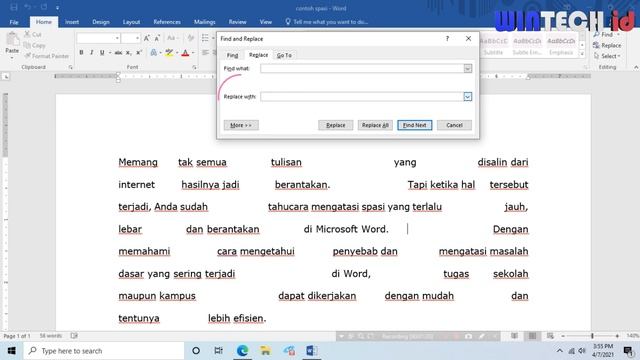640x360 pixels.
Task: Click the zoom slider handle
Action: pyautogui.click(x=592, y=336)
